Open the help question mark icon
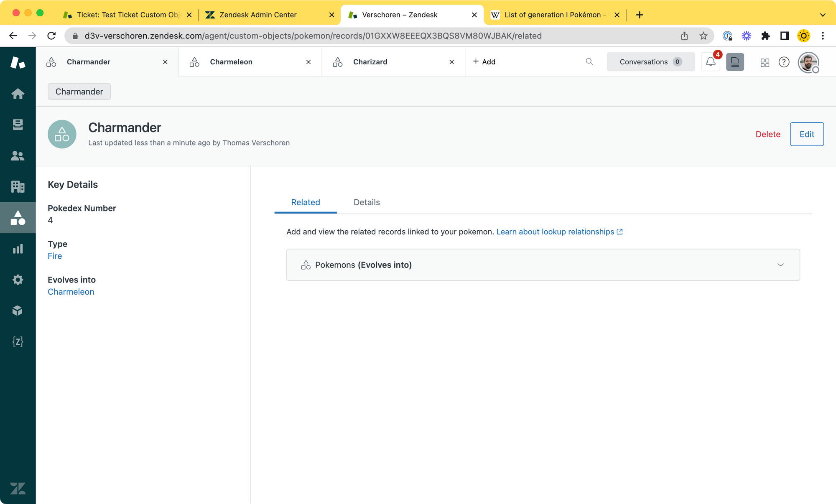The image size is (836, 504). (x=784, y=62)
